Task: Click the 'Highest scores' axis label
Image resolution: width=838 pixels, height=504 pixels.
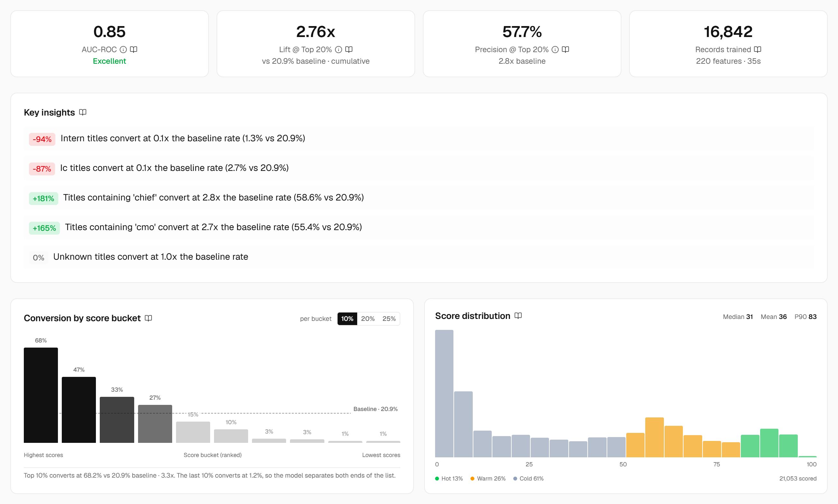Action: (43, 455)
